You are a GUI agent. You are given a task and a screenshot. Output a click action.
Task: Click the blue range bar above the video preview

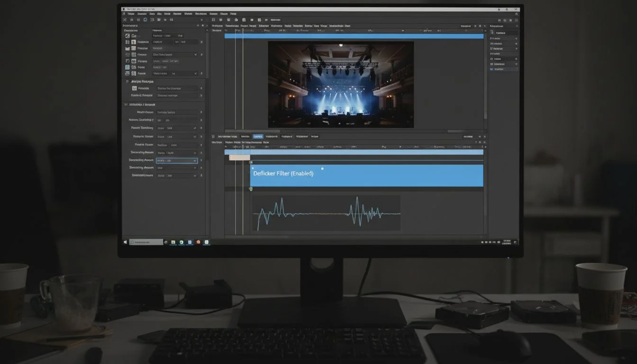pos(354,36)
